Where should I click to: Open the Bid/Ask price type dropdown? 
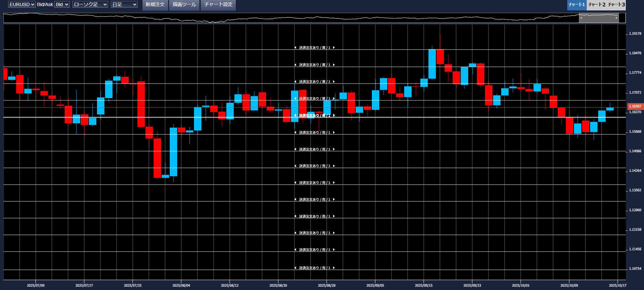coord(62,4)
